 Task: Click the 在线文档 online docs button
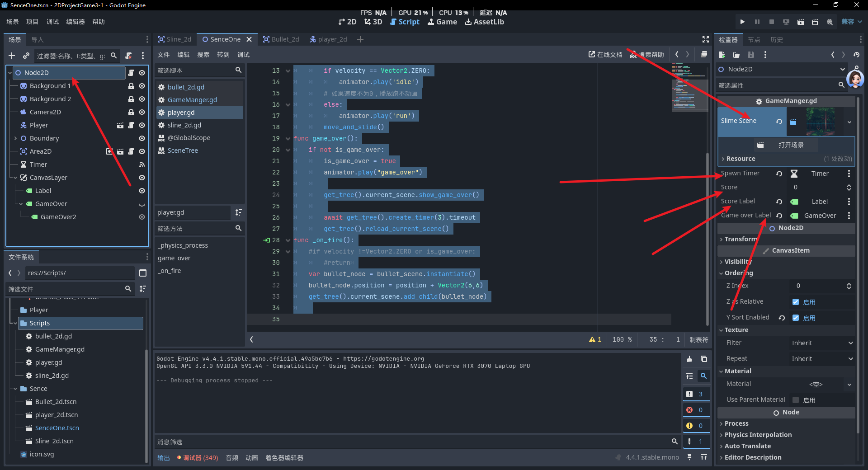click(x=605, y=55)
